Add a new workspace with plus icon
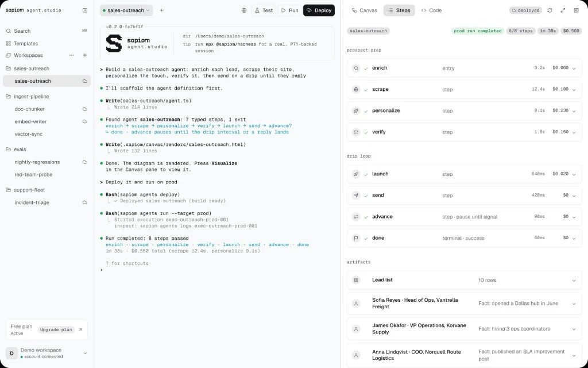 coord(85,55)
